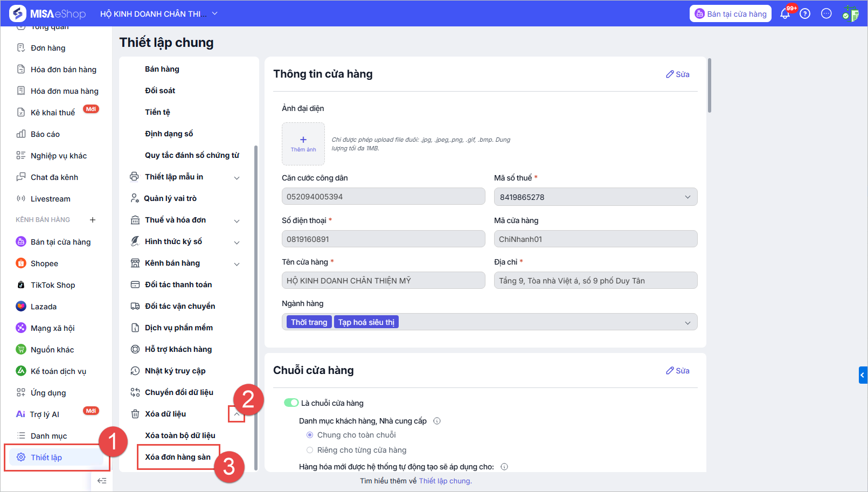This screenshot has height=492, width=868.
Task: Open the Thiết lập chung help link
Action: tap(445, 481)
